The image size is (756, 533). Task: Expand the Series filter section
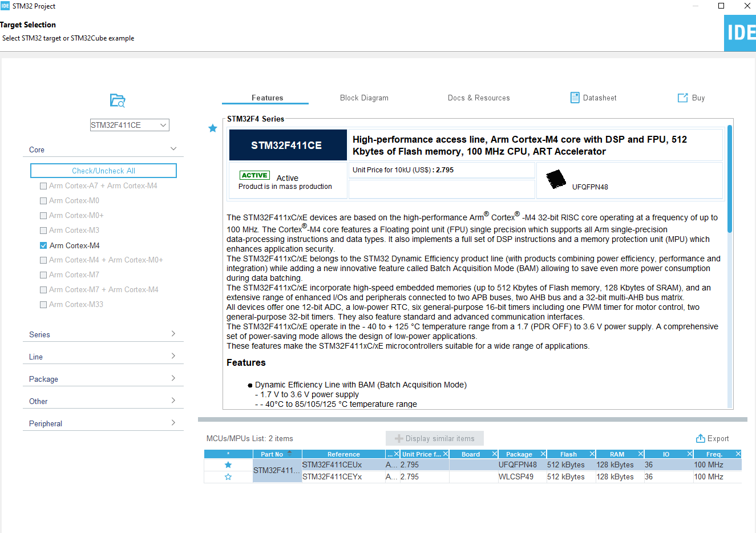pyautogui.click(x=173, y=334)
